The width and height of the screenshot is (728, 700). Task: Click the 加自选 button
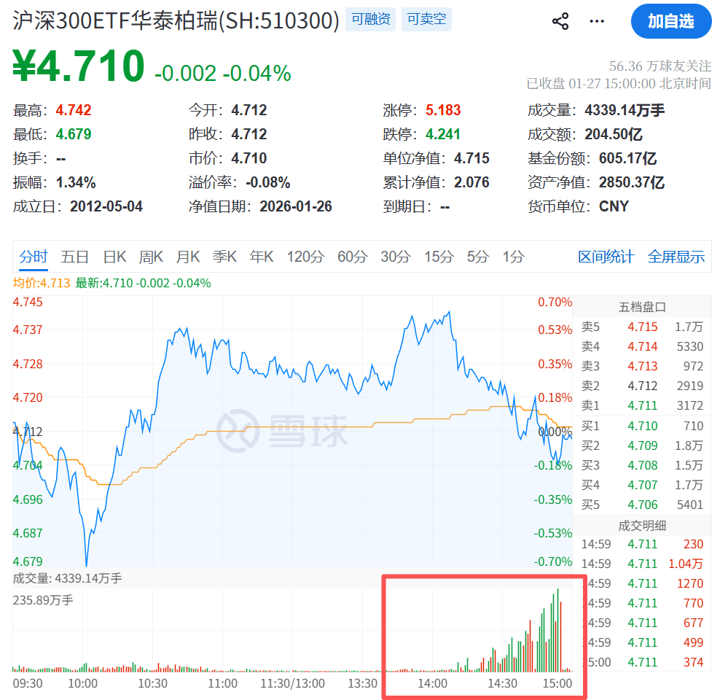[670, 21]
